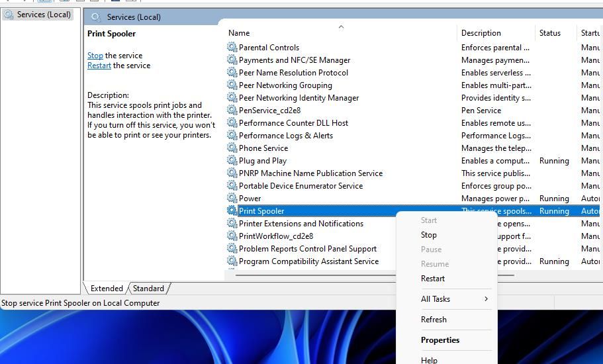Viewport: 603px width, 364px height.
Task: Click the Performance Logs & Alerts gear icon
Action: click(232, 135)
